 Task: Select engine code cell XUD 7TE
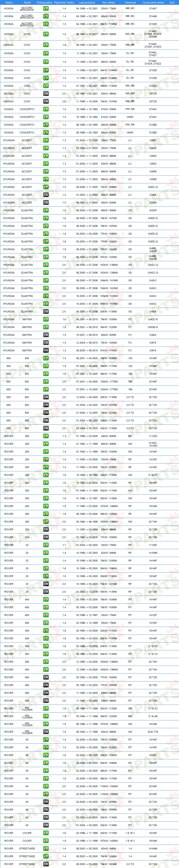click(x=153, y=732)
